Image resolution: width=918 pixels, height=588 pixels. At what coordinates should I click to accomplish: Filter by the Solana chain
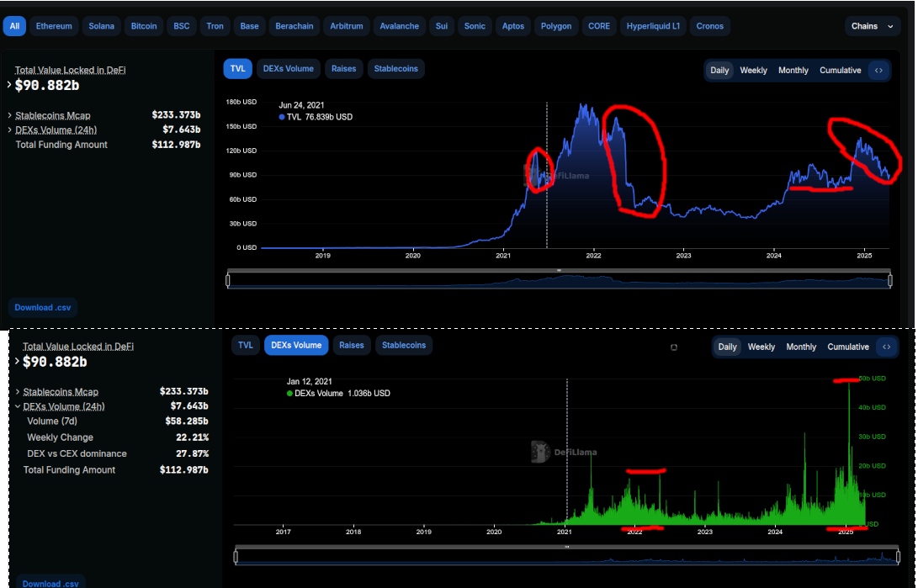pos(101,26)
